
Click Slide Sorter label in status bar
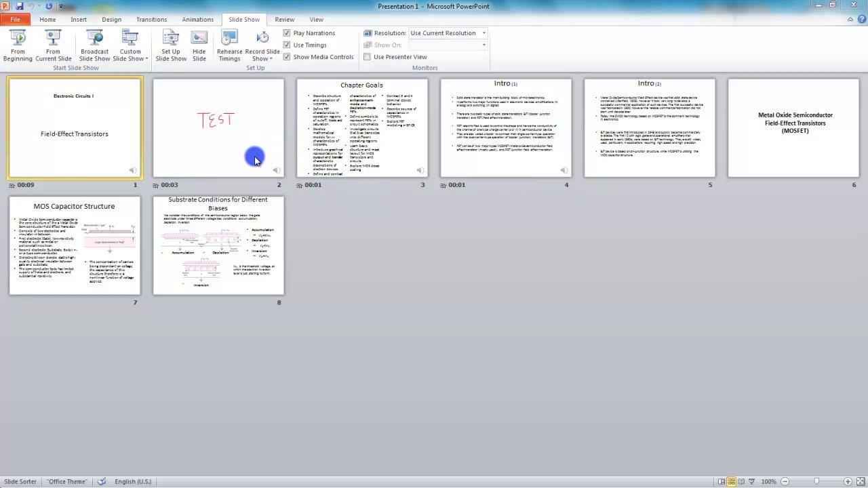(20, 481)
